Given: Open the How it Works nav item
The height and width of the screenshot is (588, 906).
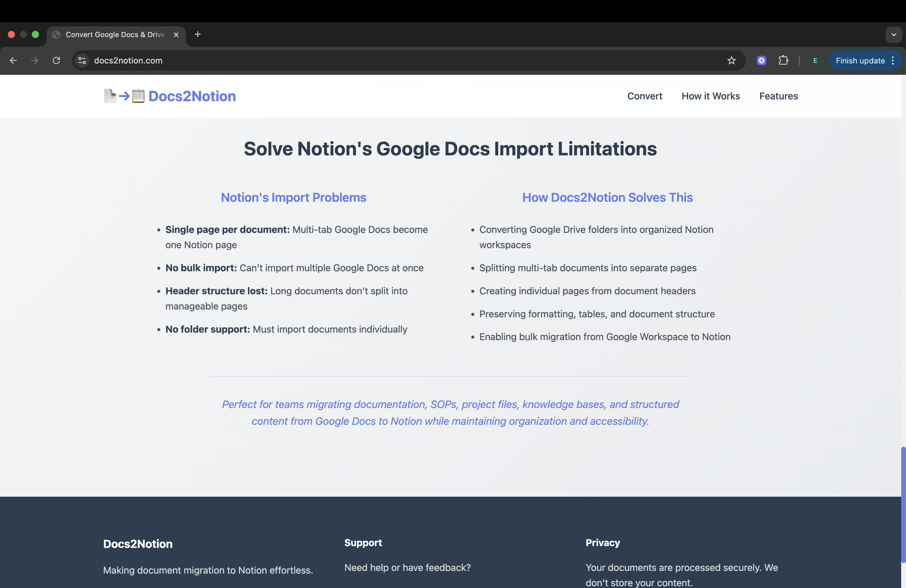Looking at the screenshot, I should (x=711, y=96).
